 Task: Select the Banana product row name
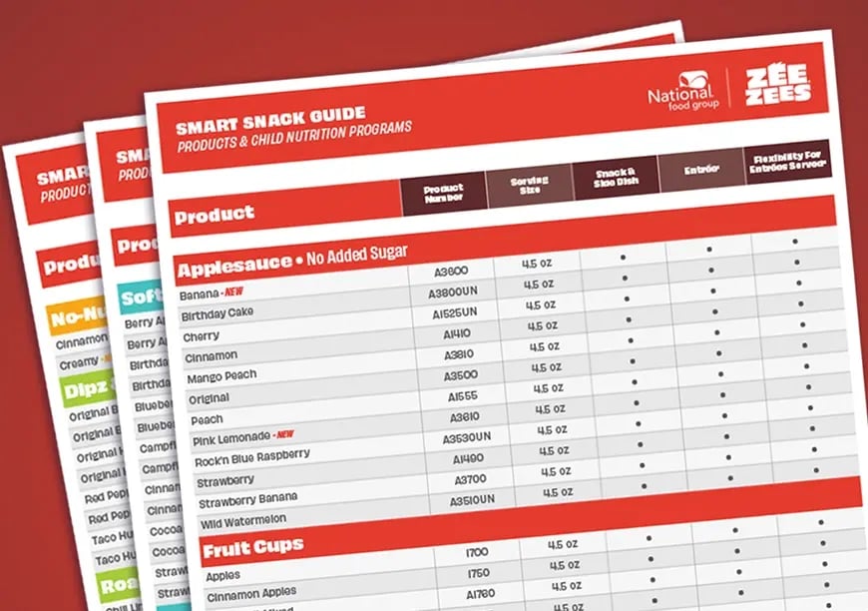[199, 296]
